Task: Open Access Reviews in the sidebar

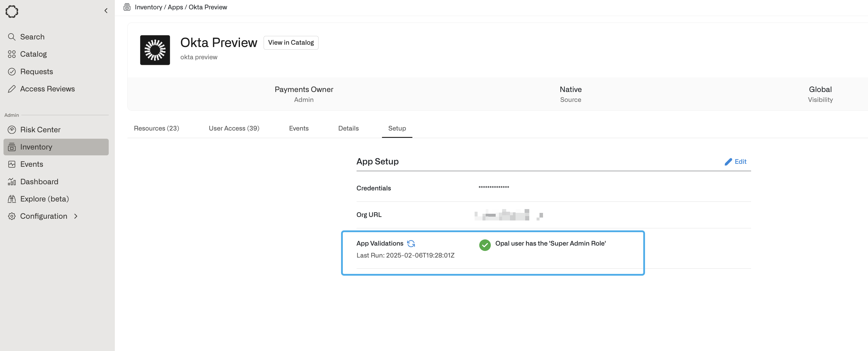Action: click(x=47, y=89)
